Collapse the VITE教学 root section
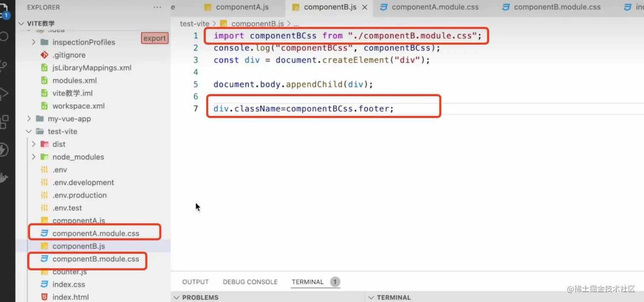Screen dimensions: 644x302 click(21, 23)
